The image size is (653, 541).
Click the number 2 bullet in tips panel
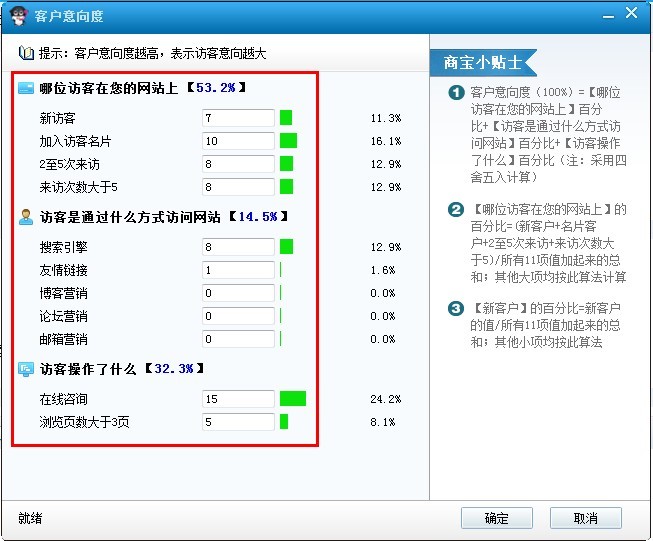[456, 210]
